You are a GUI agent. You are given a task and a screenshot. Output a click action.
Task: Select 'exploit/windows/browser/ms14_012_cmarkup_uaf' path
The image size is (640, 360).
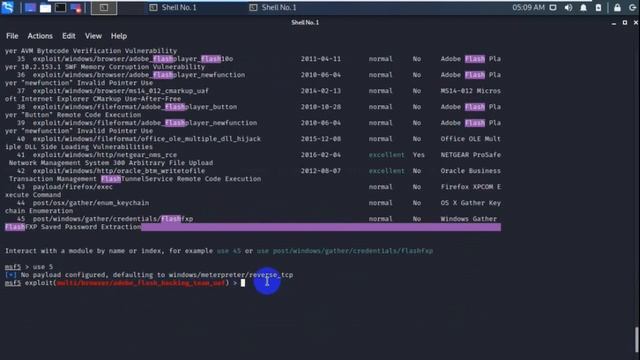point(121,91)
